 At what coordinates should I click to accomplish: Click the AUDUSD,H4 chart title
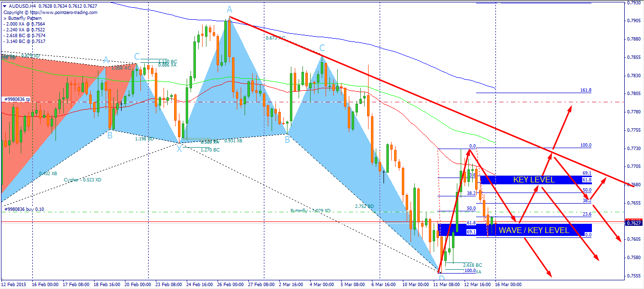tap(22, 6)
